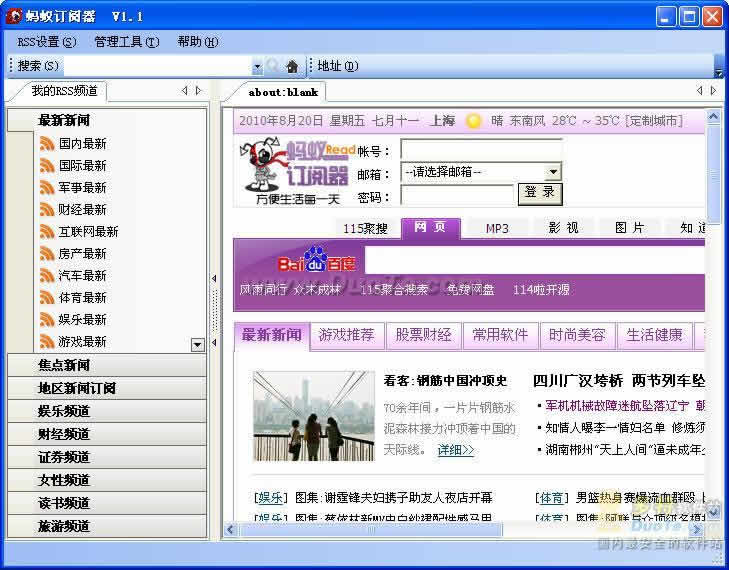Click the RSS icon beside 体育最新
This screenshot has width=729, height=570.
click(x=47, y=298)
